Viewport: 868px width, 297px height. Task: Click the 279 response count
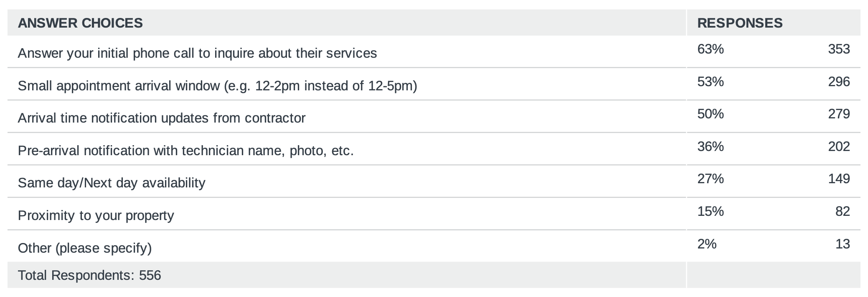coord(839,114)
